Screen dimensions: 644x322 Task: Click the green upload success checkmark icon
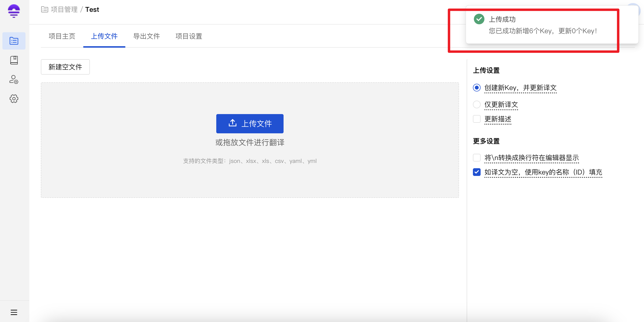pyautogui.click(x=479, y=19)
